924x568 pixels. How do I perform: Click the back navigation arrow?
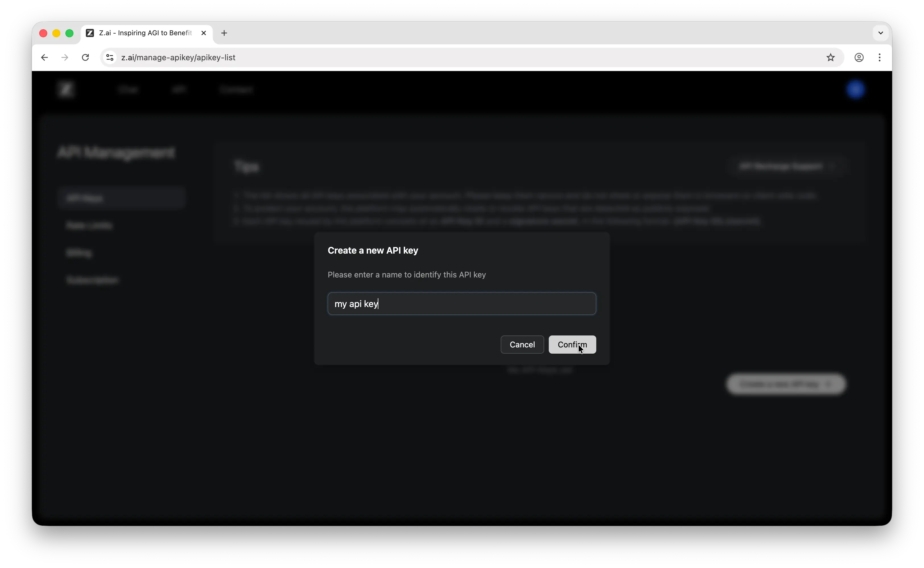(x=44, y=57)
